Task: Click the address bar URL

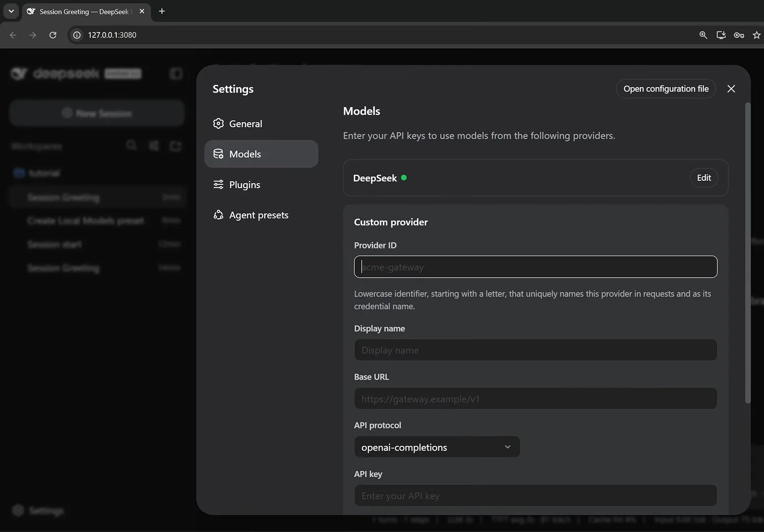Action: [112, 35]
